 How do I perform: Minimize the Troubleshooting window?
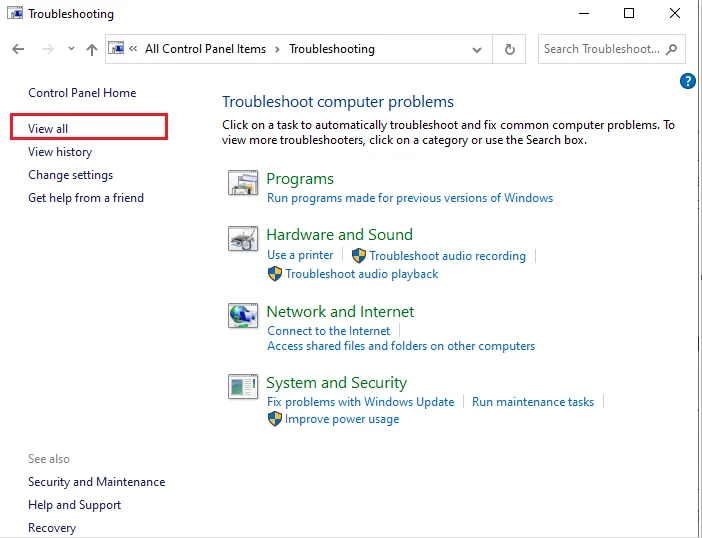tap(584, 13)
